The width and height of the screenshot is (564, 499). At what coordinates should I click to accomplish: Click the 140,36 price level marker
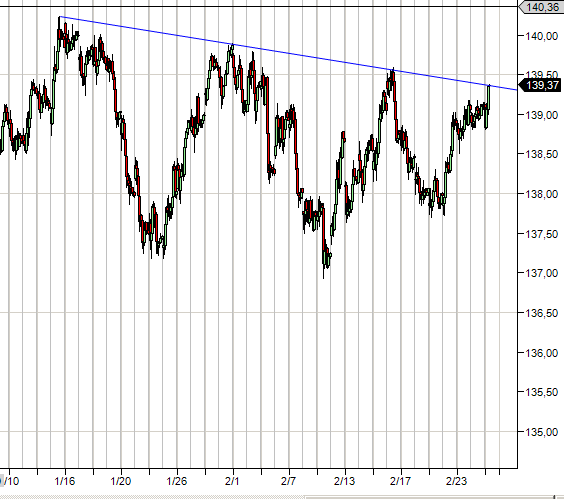pos(541,7)
